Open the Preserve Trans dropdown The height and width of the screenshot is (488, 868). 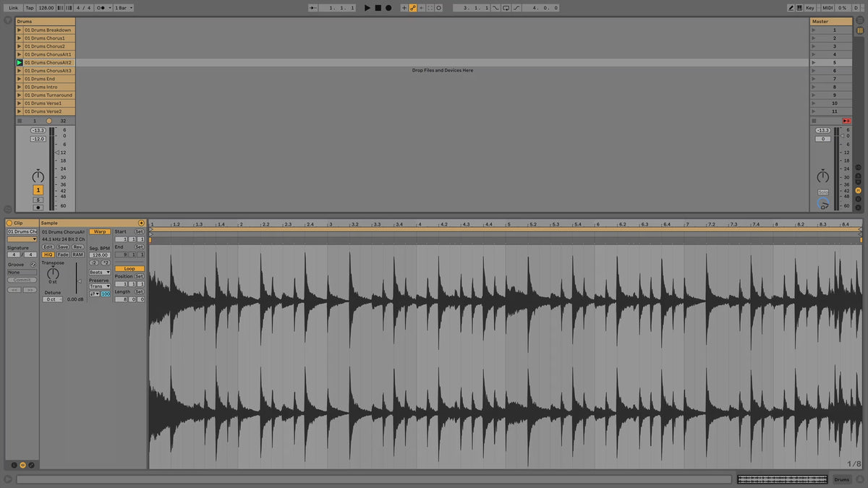[99, 286]
